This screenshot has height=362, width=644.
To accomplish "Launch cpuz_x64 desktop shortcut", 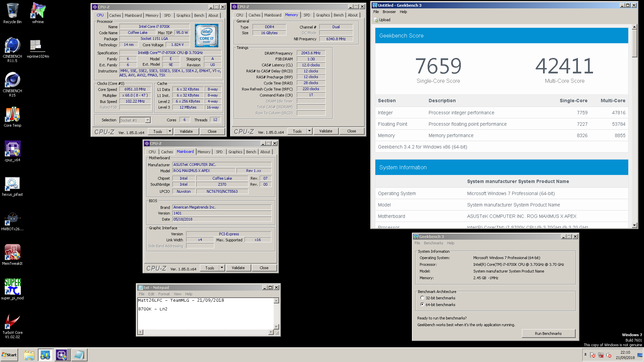I will (x=12, y=152).
